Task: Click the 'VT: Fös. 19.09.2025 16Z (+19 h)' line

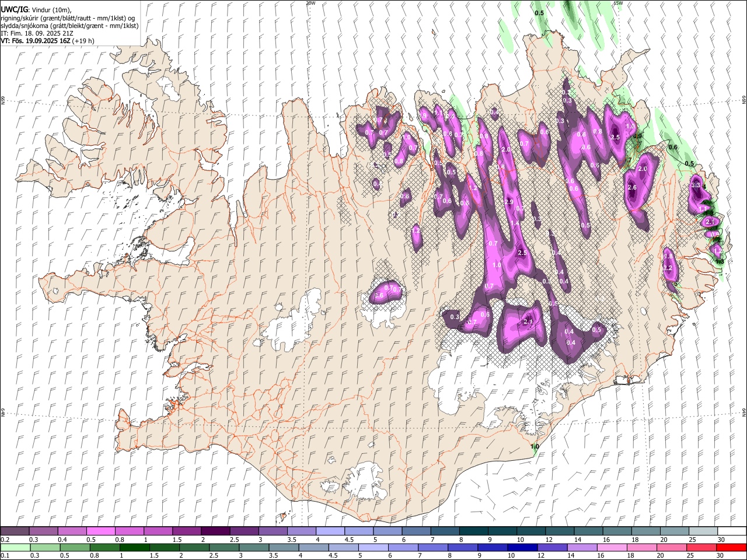Action: click(47, 41)
